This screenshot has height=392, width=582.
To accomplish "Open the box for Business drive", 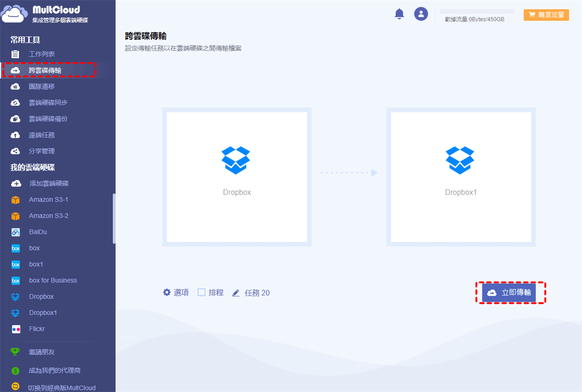I will [53, 281].
